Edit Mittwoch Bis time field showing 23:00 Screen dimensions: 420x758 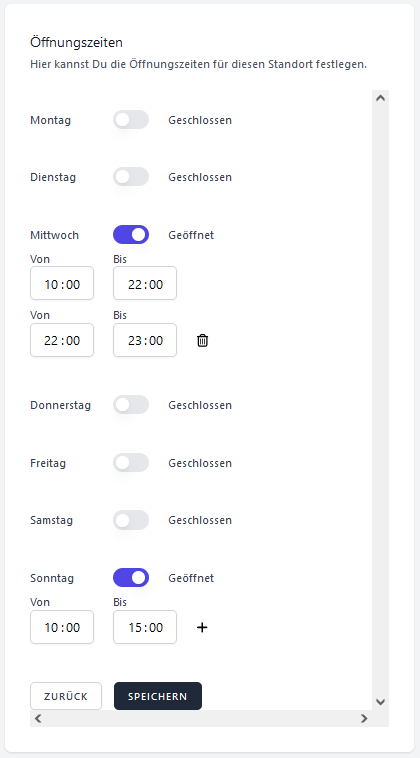145,340
